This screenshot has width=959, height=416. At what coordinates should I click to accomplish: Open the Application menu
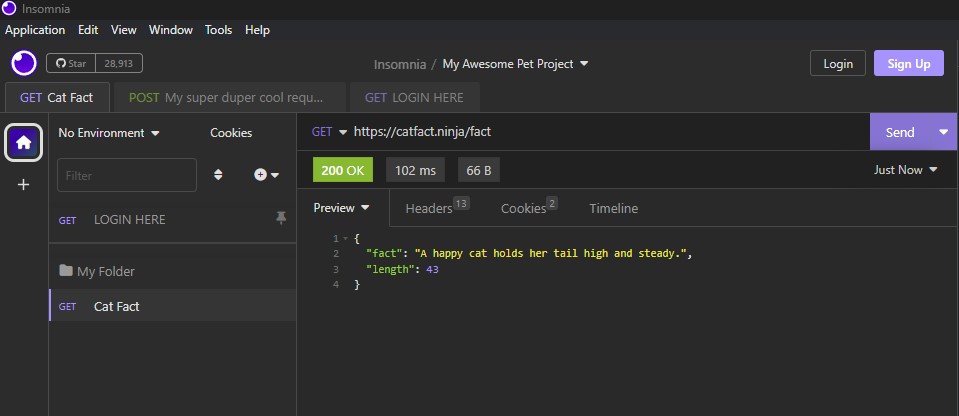(x=35, y=29)
